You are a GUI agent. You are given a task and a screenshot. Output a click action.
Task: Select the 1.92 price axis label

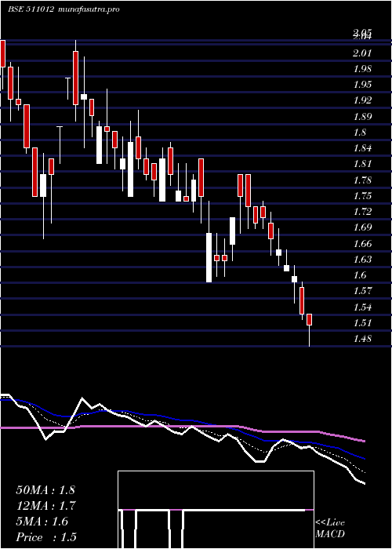pyautogui.click(x=362, y=100)
